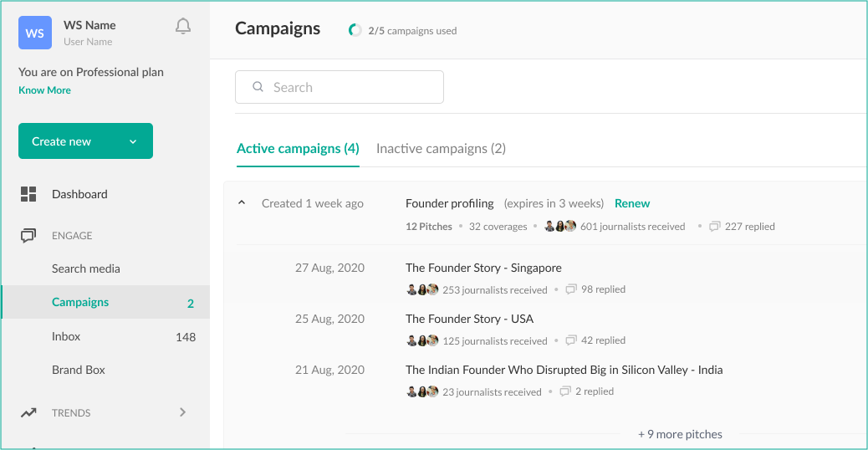Click the Trends line chart icon

[x=28, y=413]
